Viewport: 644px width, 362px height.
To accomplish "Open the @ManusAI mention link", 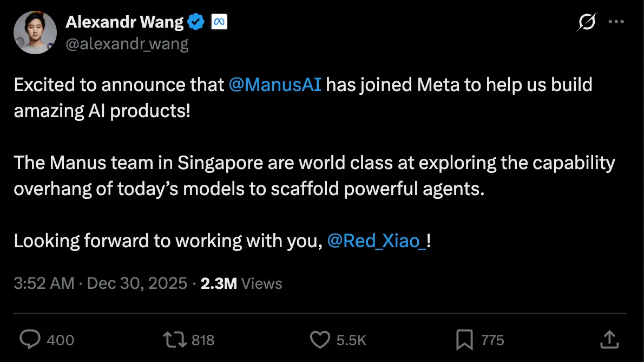I will 275,85.
